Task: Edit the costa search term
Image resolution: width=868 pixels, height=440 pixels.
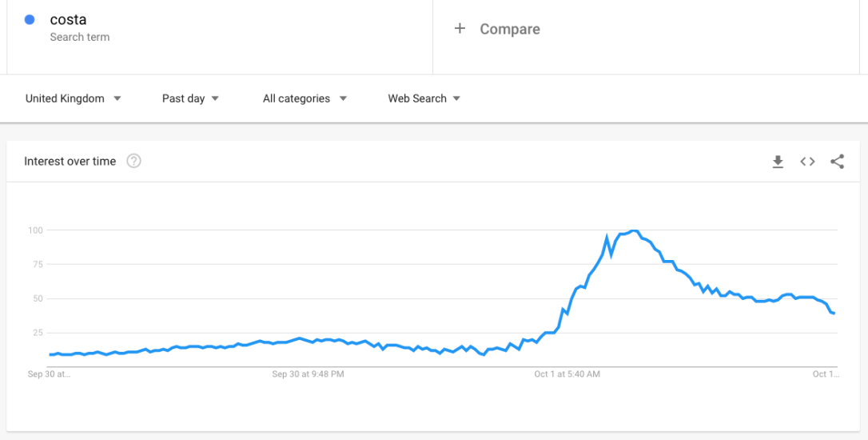Action: pos(68,20)
